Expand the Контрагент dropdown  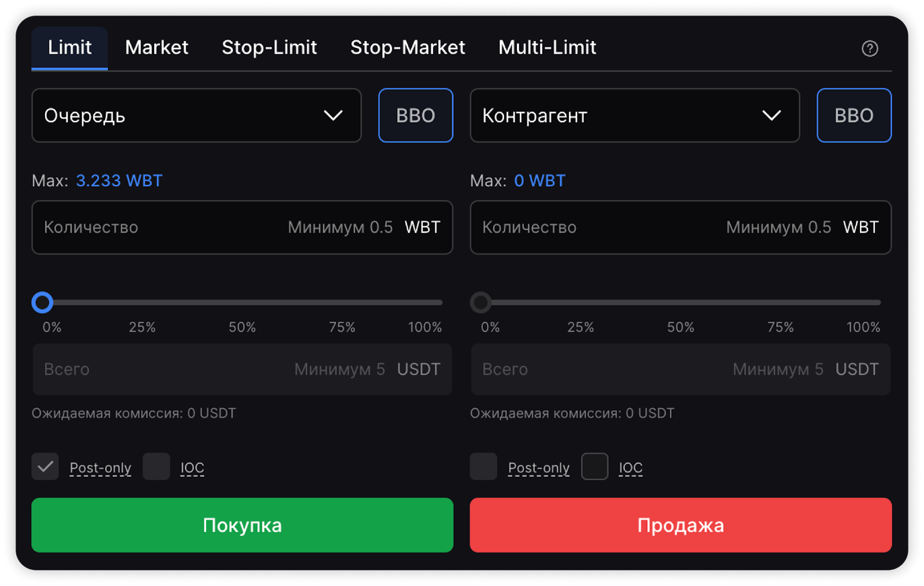click(x=634, y=115)
